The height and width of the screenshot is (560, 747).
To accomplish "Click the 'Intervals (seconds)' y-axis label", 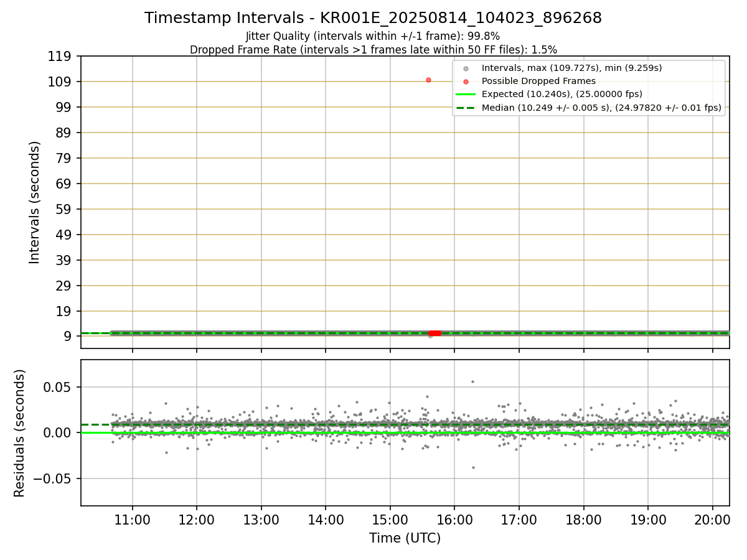I will coord(35,202).
